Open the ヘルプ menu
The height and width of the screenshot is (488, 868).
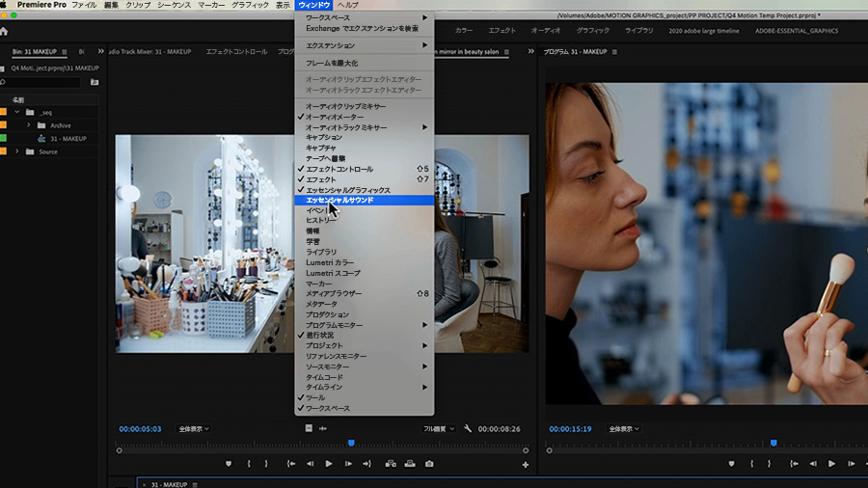click(347, 5)
